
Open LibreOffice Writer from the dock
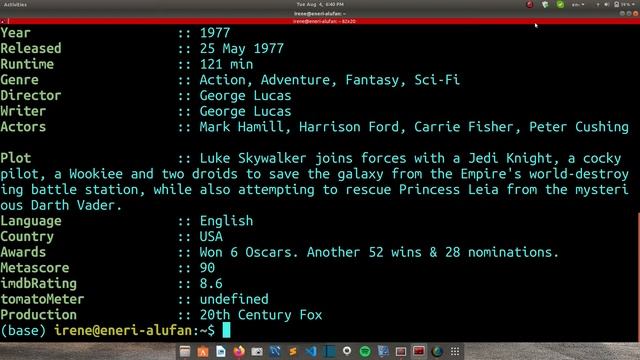tap(221, 351)
